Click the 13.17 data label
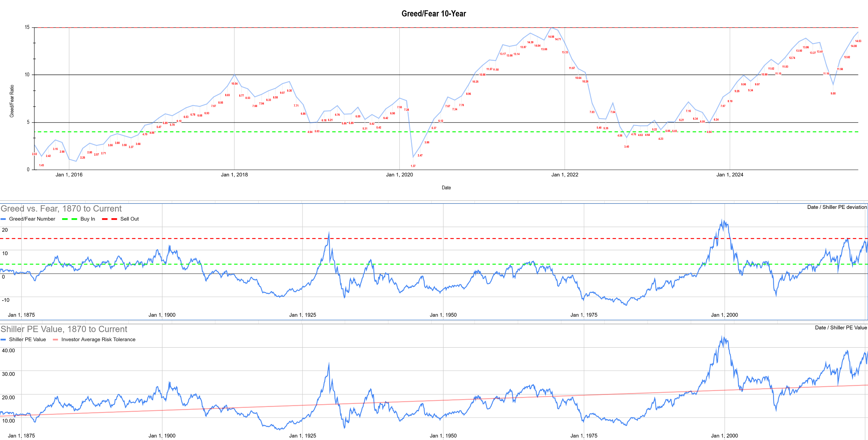 [x=502, y=54]
